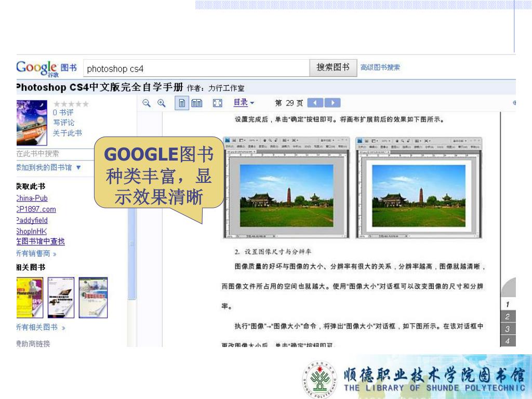
Task: Click the page number 29 field
Action: (x=290, y=103)
